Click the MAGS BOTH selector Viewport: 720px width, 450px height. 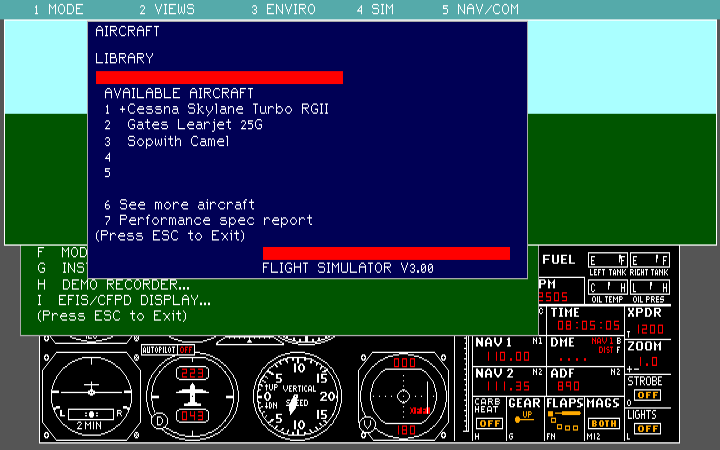point(603,423)
